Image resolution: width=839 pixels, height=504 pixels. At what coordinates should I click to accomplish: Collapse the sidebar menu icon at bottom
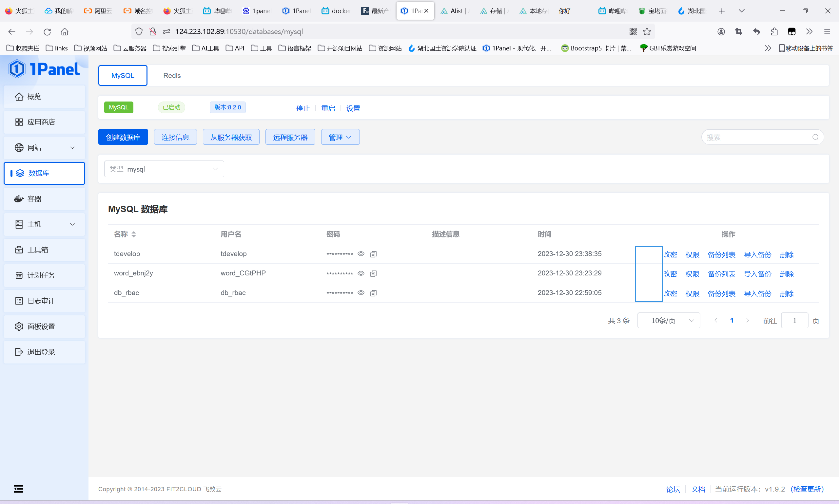tap(19, 489)
